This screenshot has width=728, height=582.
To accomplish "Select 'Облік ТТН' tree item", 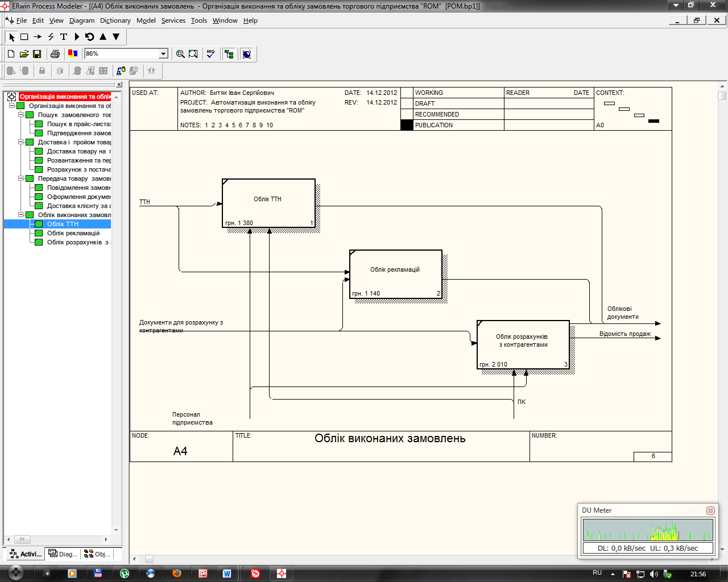I will click(63, 224).
